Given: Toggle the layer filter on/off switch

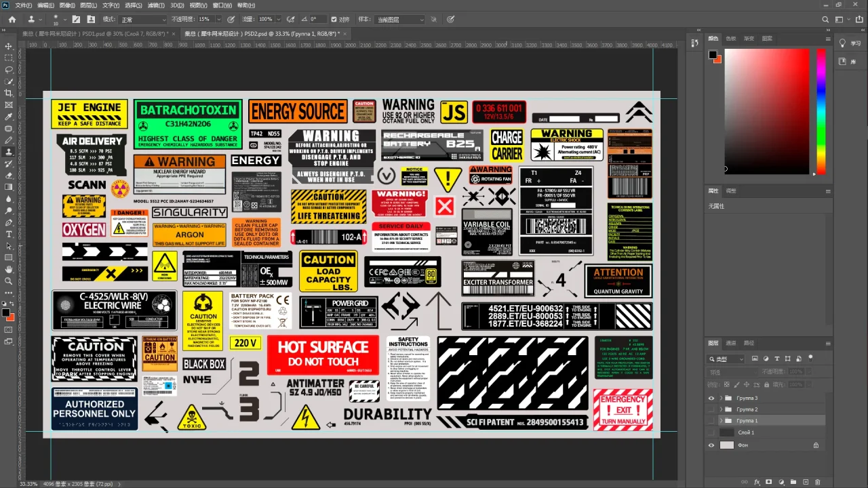Looking at the screenshot, I should click(x=810, y=357).
